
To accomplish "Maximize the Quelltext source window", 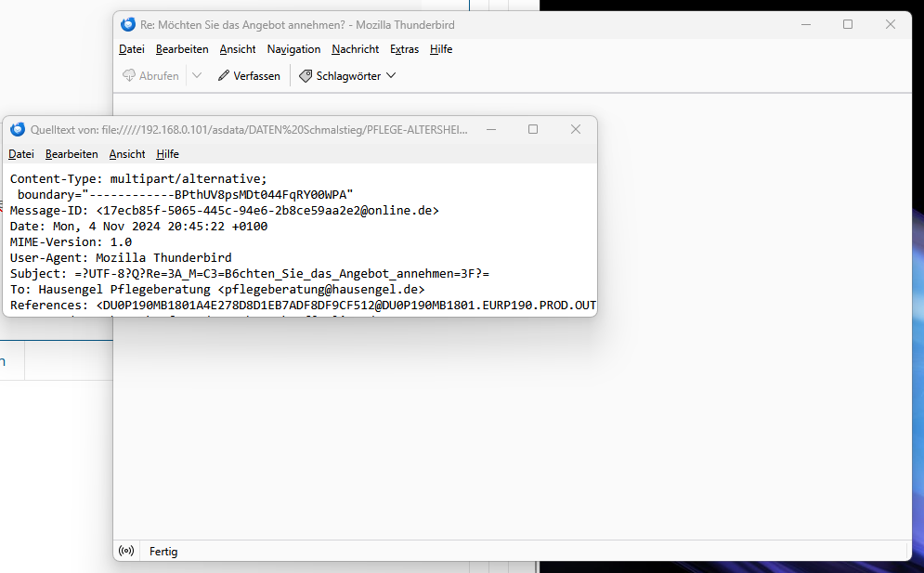I will click(x=533, y=129).
